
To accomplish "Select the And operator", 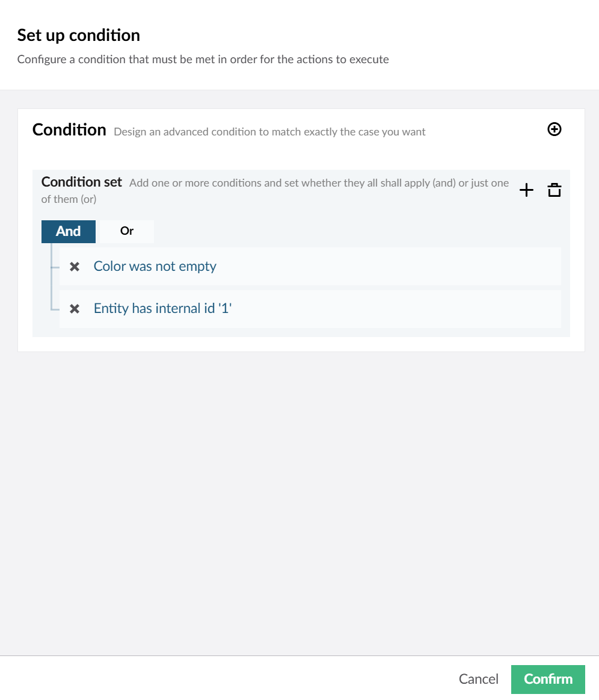I will [68, 231].
